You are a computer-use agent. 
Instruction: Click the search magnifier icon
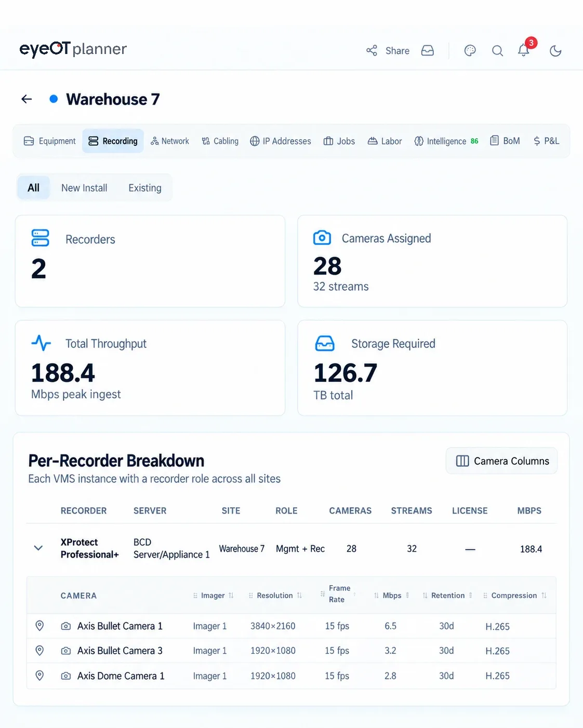click(497, 51)
